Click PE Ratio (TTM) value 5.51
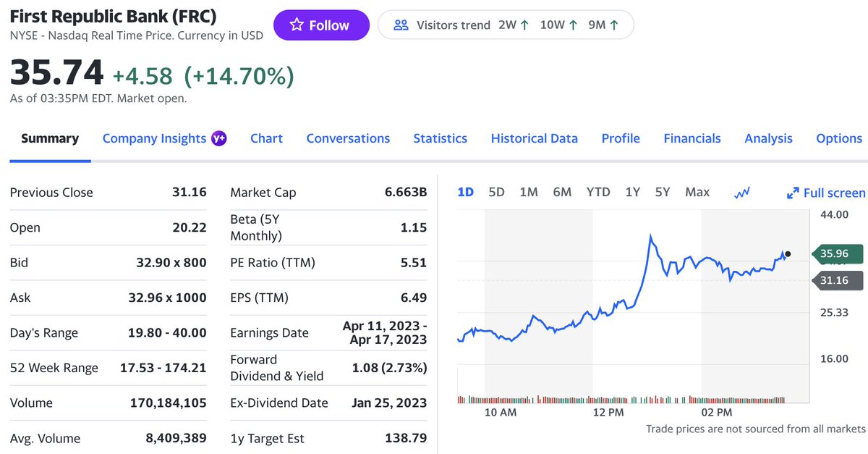Viewport: 868px width, 454px height. tap(414, 262)
